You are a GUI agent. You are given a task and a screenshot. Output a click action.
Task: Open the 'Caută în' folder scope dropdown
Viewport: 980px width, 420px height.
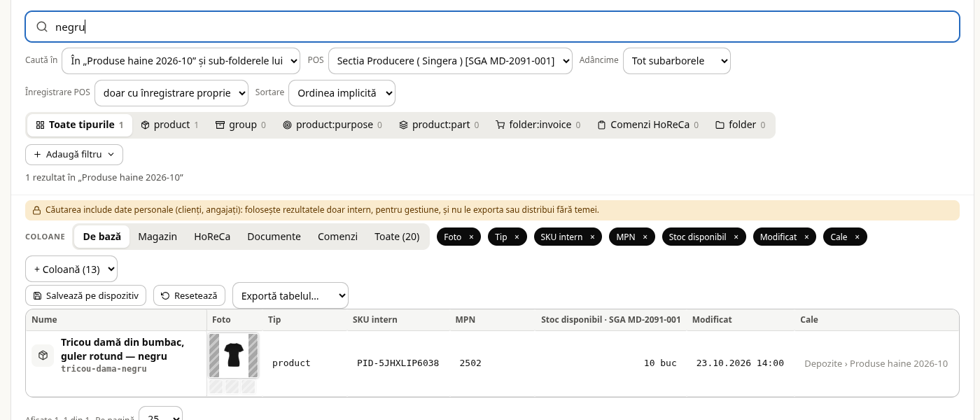[181, 61]
